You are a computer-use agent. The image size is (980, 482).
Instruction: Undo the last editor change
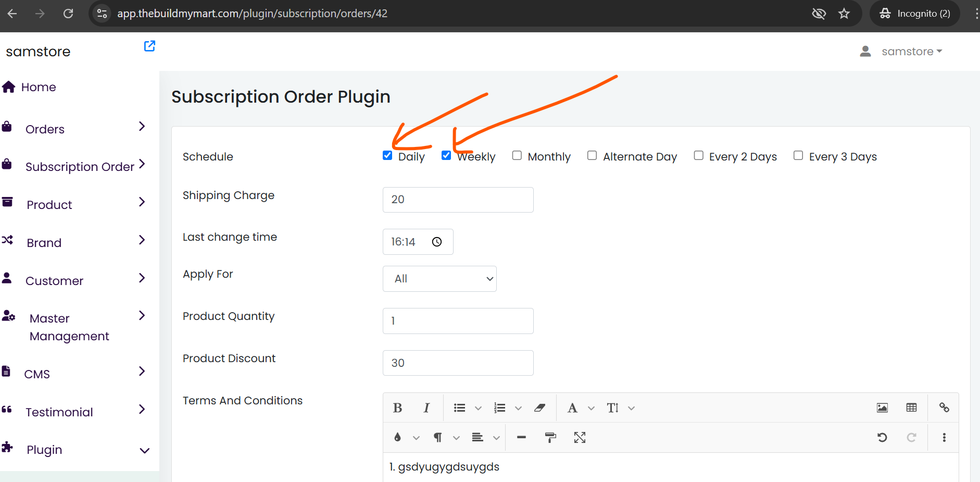[882, 438]
